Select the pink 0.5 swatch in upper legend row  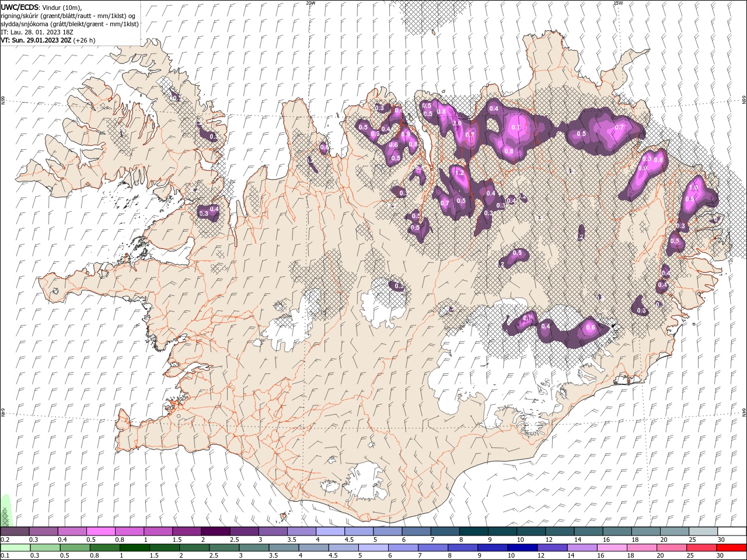tap(101, 531)
